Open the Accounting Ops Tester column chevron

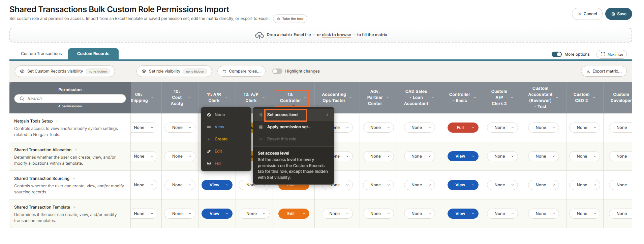[x=350, y=98]
